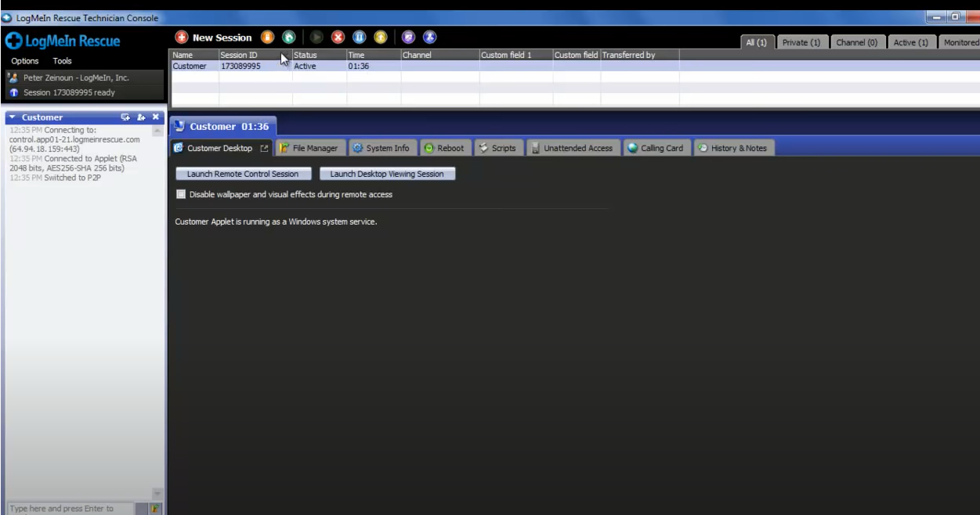
Task: Switch to the File Manager tab
Action: [309, 148]
